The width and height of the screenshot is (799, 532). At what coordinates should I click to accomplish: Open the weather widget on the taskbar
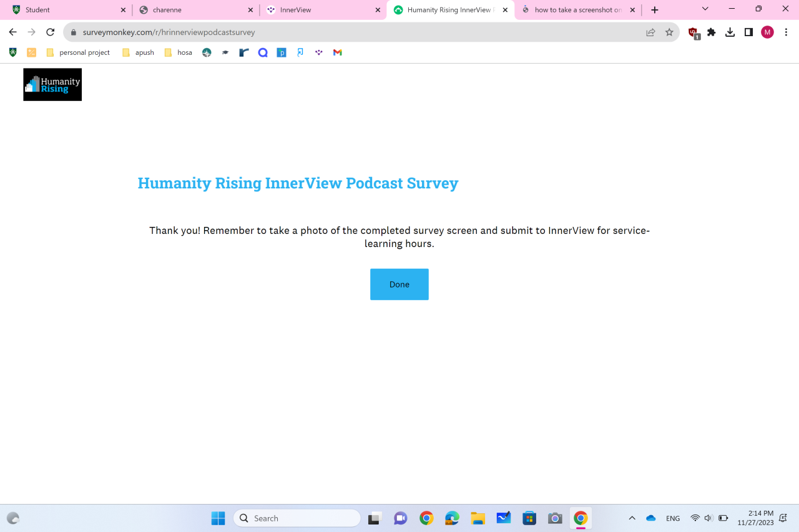coord(13,518)
